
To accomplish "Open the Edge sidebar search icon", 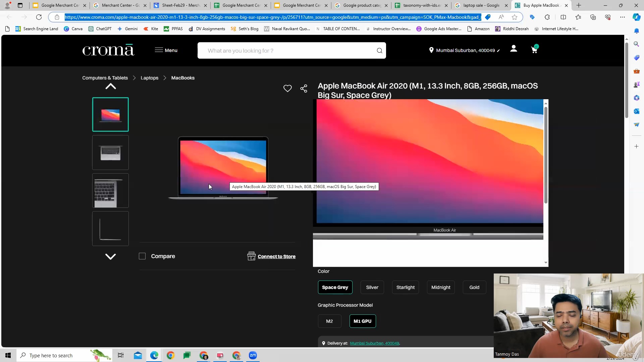I will point(636,44).
